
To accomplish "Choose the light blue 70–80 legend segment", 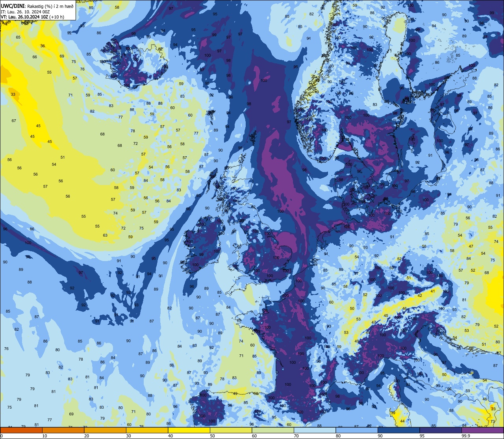I will tap(315, 430).
